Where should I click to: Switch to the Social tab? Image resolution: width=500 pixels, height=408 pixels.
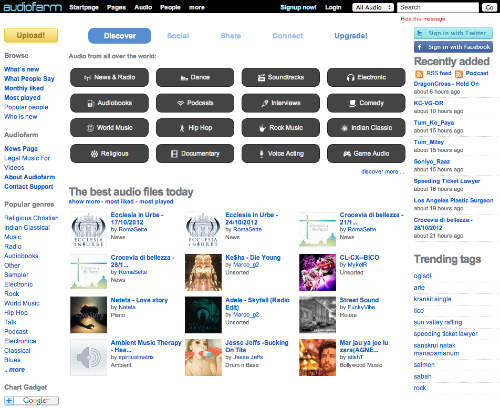[178, 36]
